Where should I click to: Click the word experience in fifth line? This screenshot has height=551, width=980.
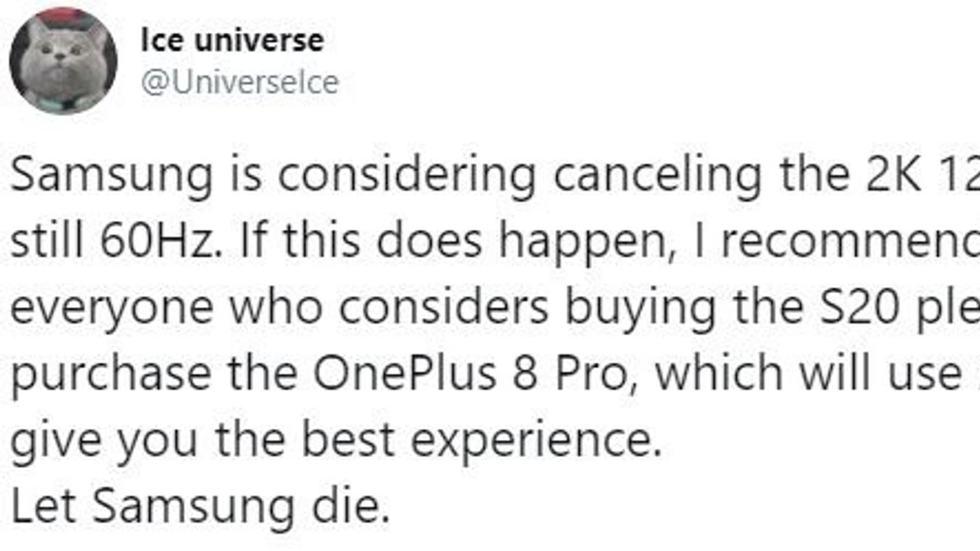tap(537, 440)
